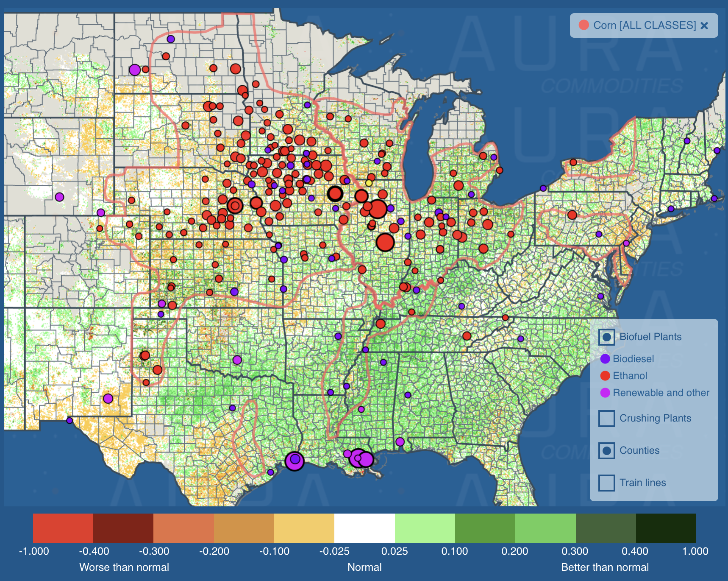This screenshot has height=581, width=728.
Task: Select the red ethanol marker in upstate New York
Action: tap(573, 162)
